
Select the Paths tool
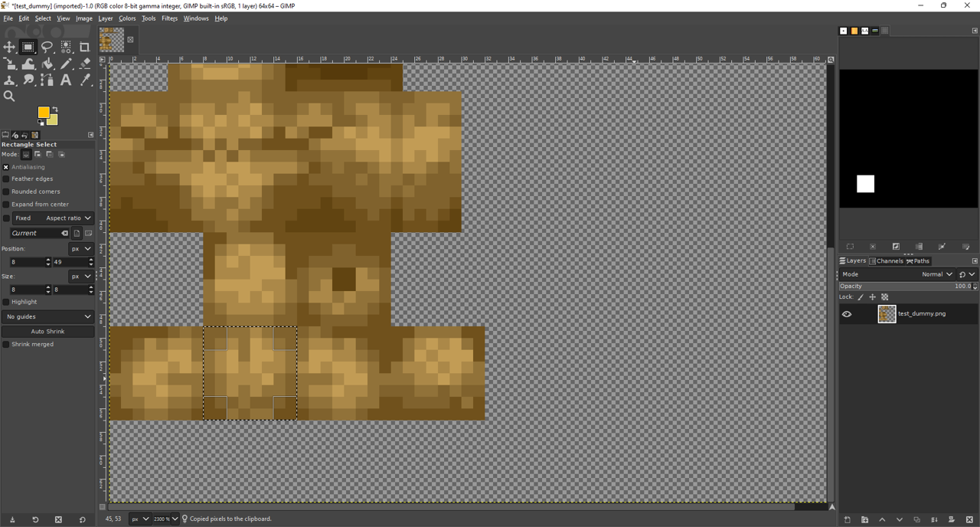[47, 80]
